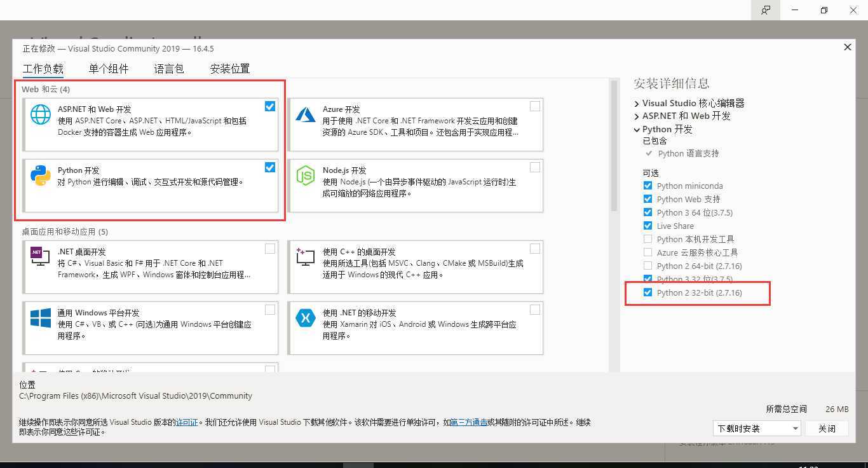This screenshot has width=868, height=468.
Task: Click the Windows logo for 通用 Windows 平台开发
Action: point(41,318)
